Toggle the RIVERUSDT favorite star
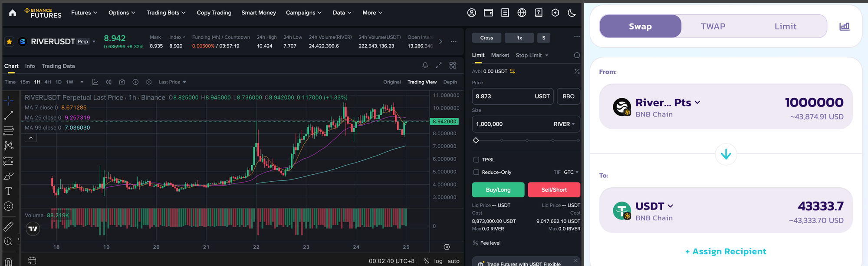 9,42
